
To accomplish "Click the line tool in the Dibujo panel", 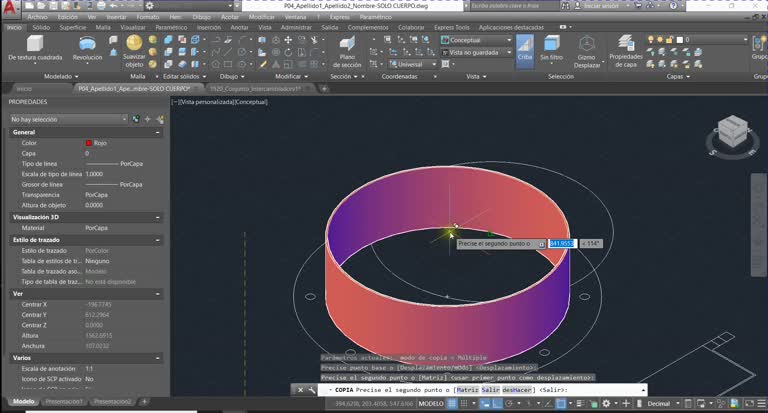I will 228,52.
